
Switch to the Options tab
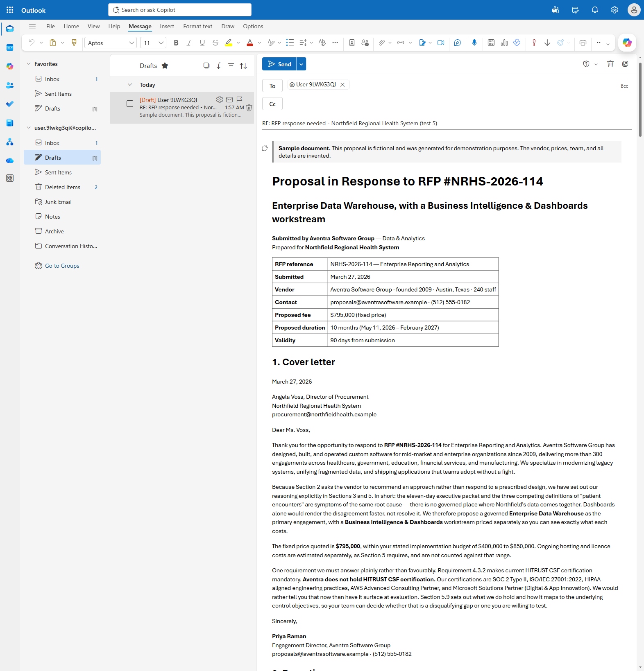[x=253, y=26]
